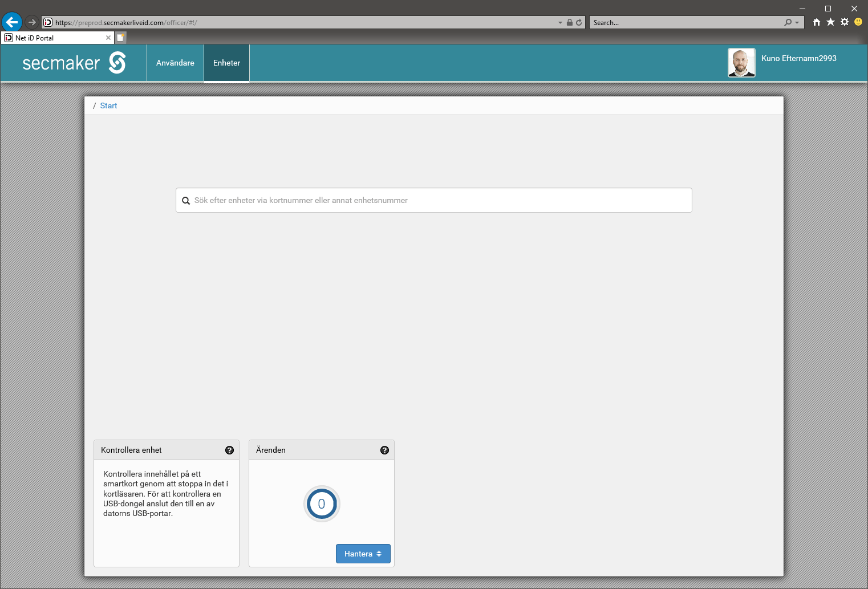
Task: Click the device search input field
Action: [x=433, y=200]
